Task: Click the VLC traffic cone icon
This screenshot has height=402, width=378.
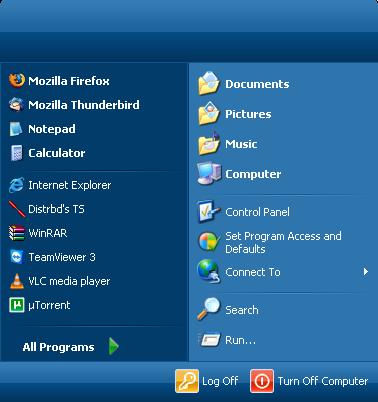Action: click(x=17, y=281)
